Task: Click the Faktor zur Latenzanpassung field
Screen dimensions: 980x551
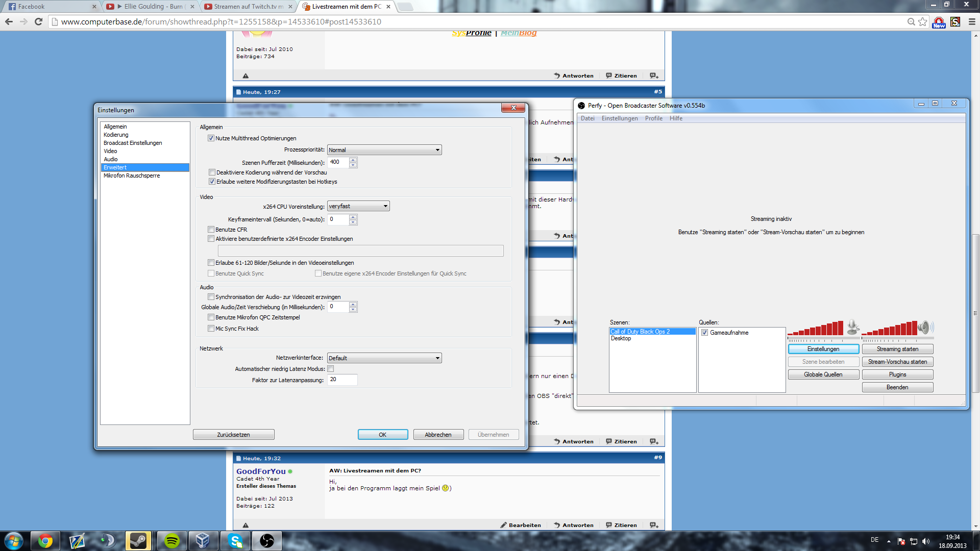Action: click(x=342, y=380)
